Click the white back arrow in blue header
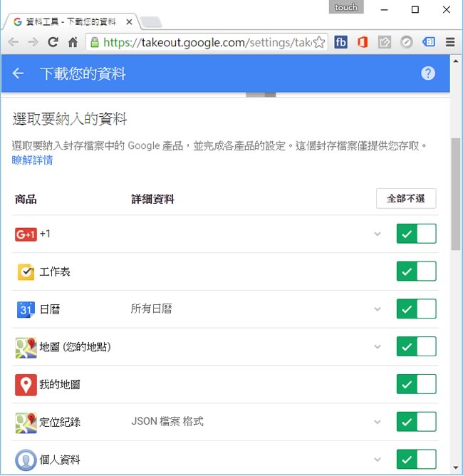Viewport: 463px width, 476px height. coord(18,73)
